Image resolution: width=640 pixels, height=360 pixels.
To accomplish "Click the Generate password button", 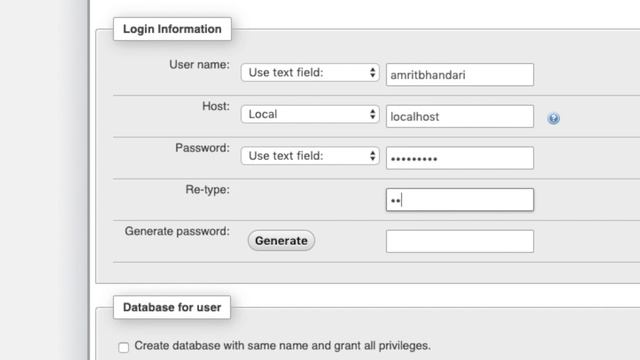I will pyautogui.click(x=281, y=241).
